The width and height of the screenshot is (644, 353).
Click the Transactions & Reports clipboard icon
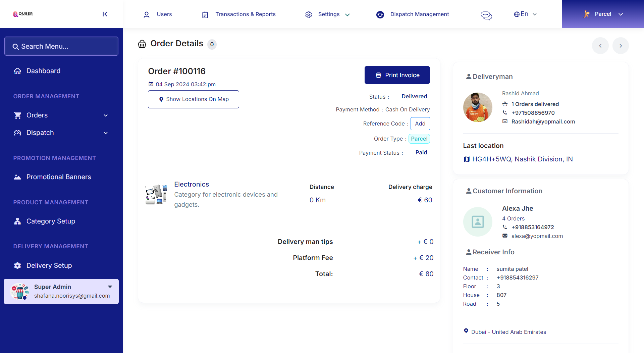click(x=205, y=15)
